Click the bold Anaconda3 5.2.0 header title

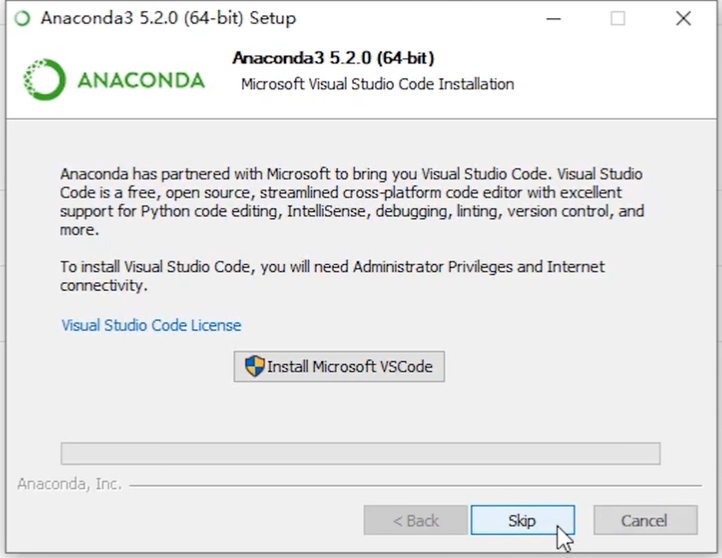click(x=333, y=58)
